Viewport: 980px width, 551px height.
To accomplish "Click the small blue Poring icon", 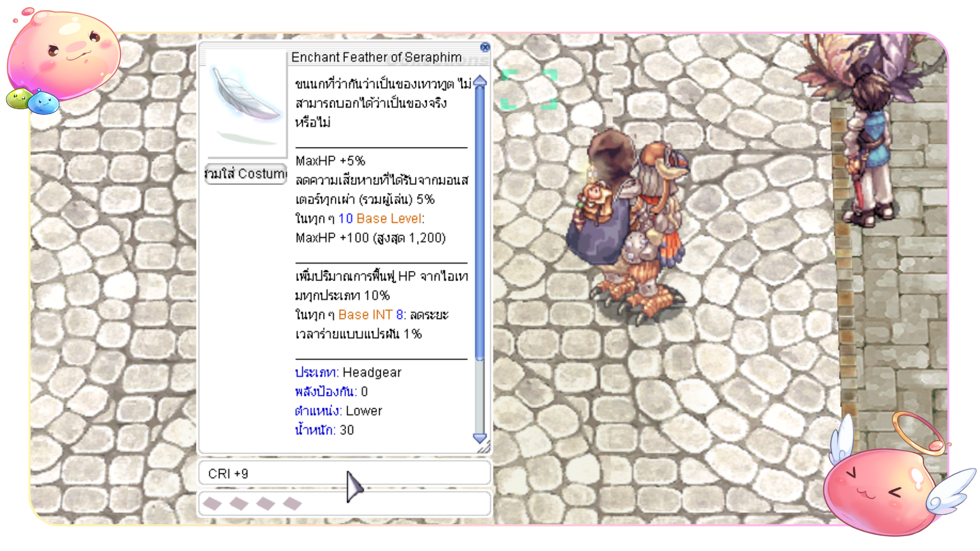I will (43, 102).
